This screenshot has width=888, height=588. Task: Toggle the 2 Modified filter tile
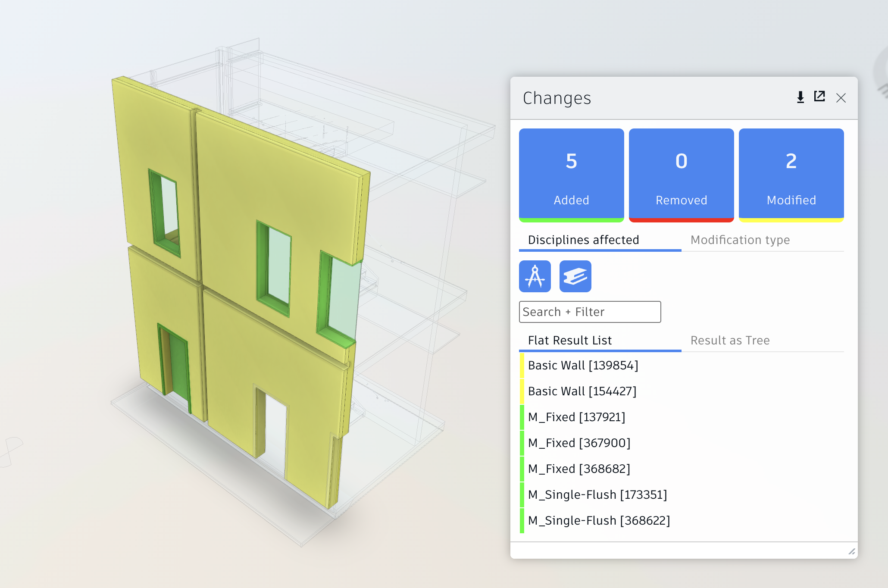(x=791, y=175)
